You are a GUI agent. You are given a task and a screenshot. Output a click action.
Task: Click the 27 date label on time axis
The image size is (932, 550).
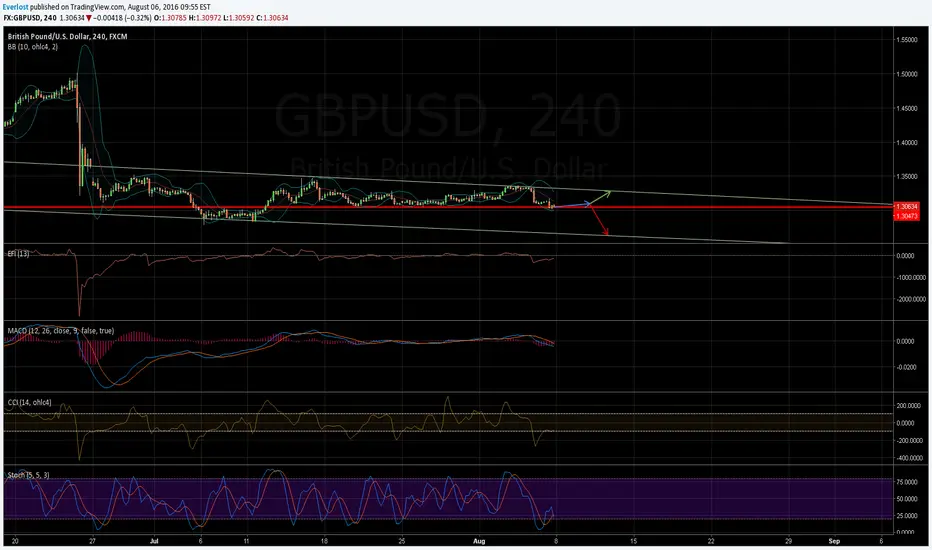[92, 541]
